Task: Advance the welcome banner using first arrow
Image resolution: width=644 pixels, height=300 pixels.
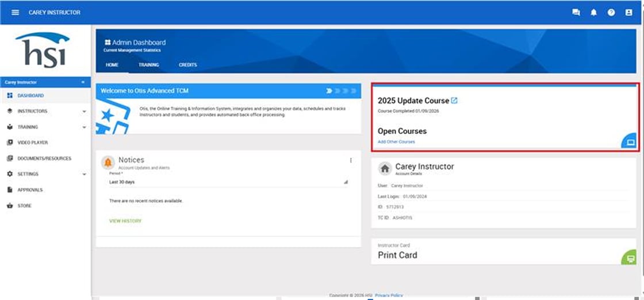Action: (x=329, y=90)
